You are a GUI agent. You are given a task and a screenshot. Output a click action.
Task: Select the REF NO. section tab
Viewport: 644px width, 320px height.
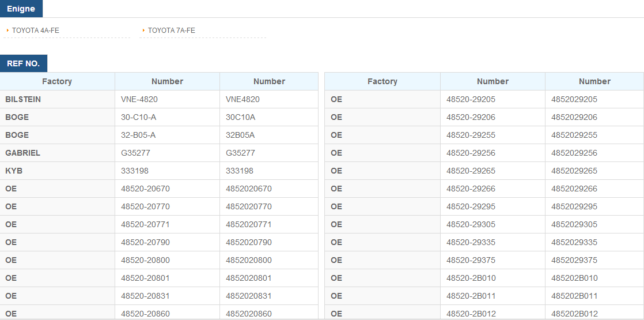[x=24, y=63]
